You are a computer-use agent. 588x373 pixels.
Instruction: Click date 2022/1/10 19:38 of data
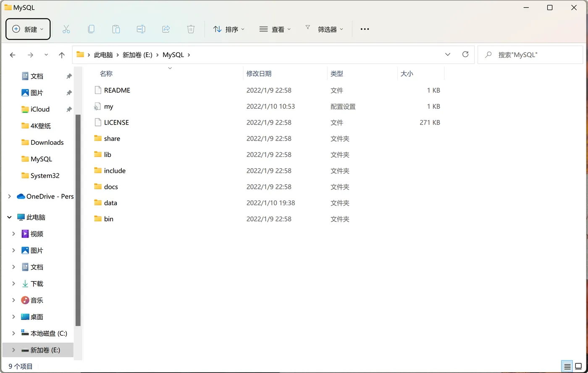click(x=270, y=203)
